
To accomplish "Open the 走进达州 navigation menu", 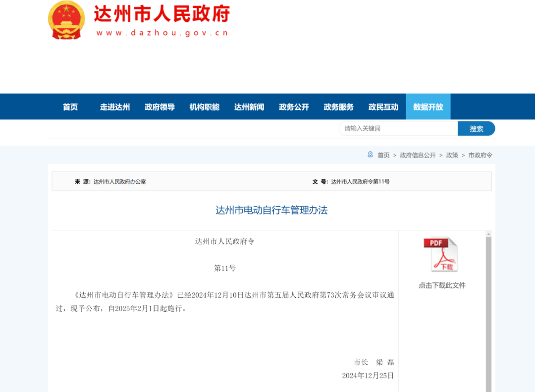I will pyautogui.click(x=114, y=106).
